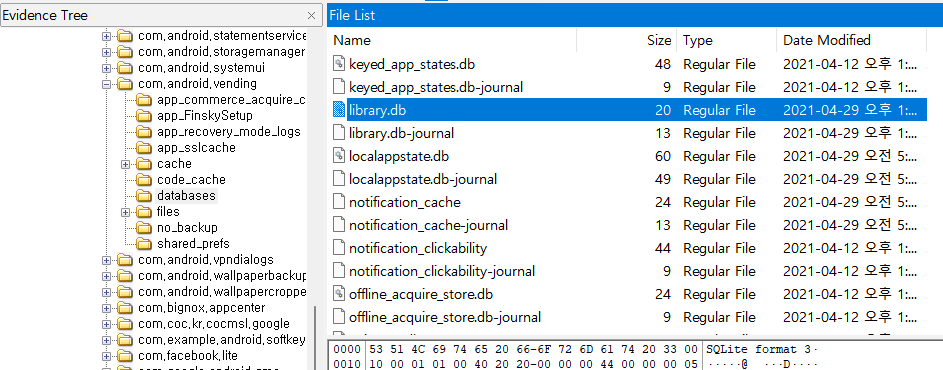943x370 pixels.
Task: Click the notification_cache file icon
Action: tap(339, 202)
